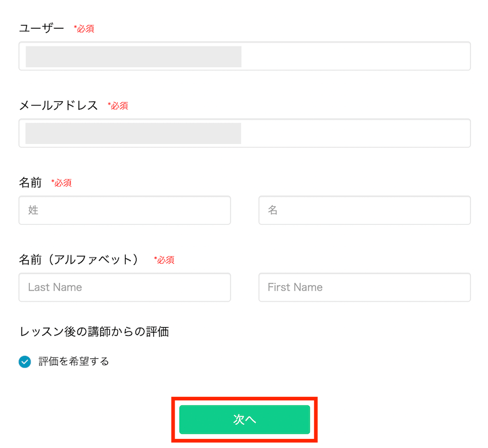Click the 必須 mark beside メールアドレス
The height and width of the screenshot is (448, 488).
pos(118,106)
